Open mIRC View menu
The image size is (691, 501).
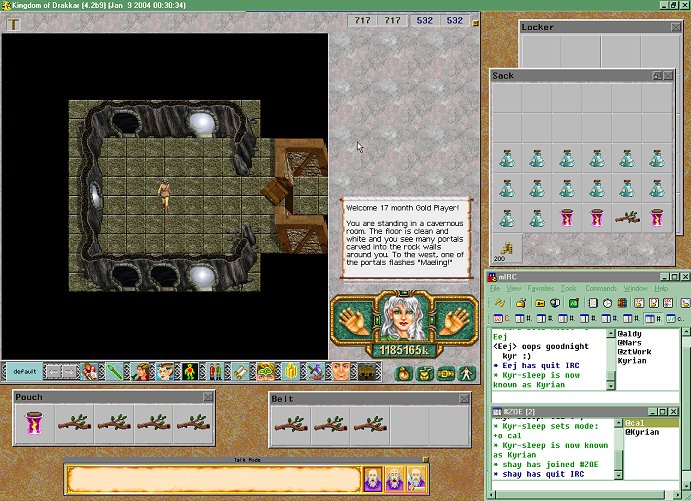[513, 288]
